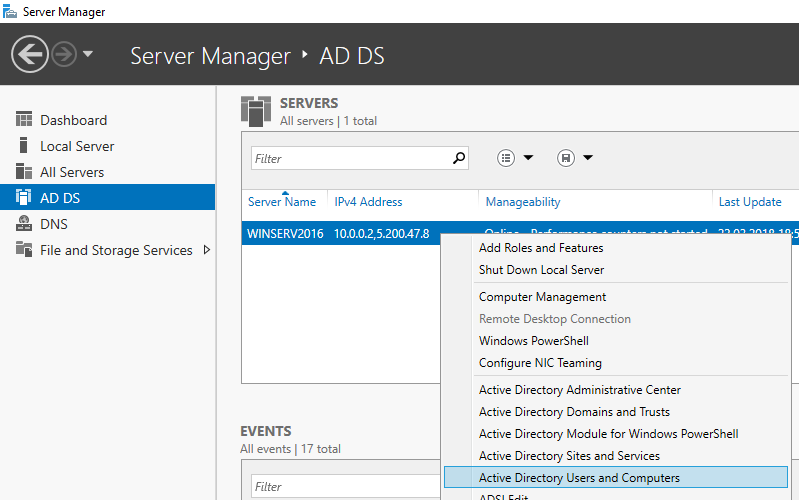The width and height of the screenshot is (799, 500).
Task: Click the Server Manager title bar icon
Action: [x=10, y=11]
